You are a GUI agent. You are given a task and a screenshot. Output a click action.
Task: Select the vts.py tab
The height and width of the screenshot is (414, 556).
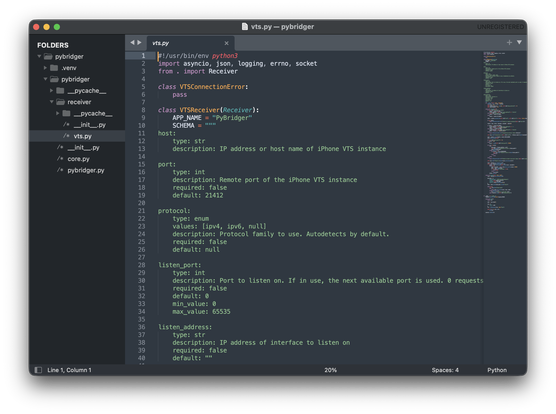click(190, 43)
